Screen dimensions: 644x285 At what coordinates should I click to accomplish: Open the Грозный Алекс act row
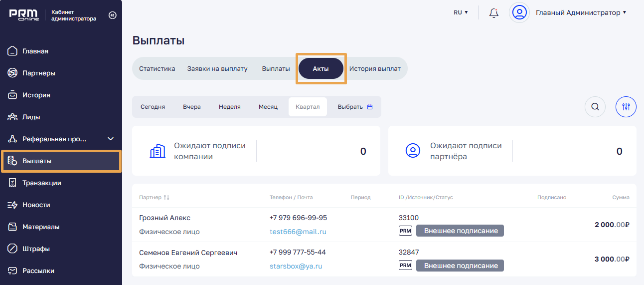[164, 218]
